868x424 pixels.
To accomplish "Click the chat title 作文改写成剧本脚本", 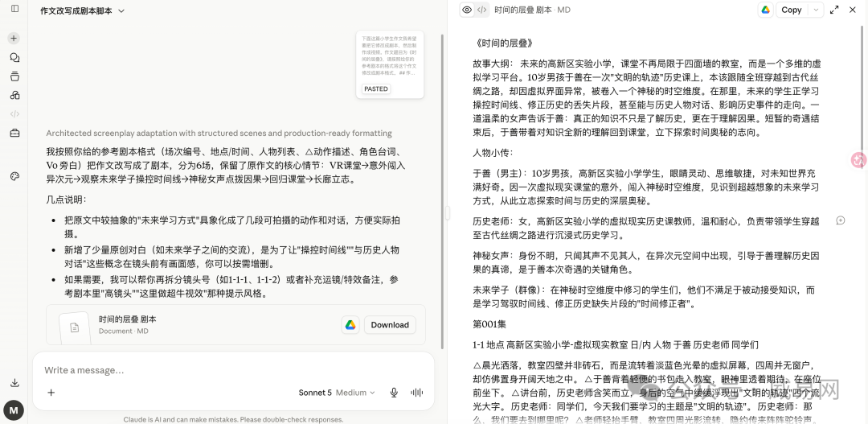I will pyautogui.click(x=76, y=10).
